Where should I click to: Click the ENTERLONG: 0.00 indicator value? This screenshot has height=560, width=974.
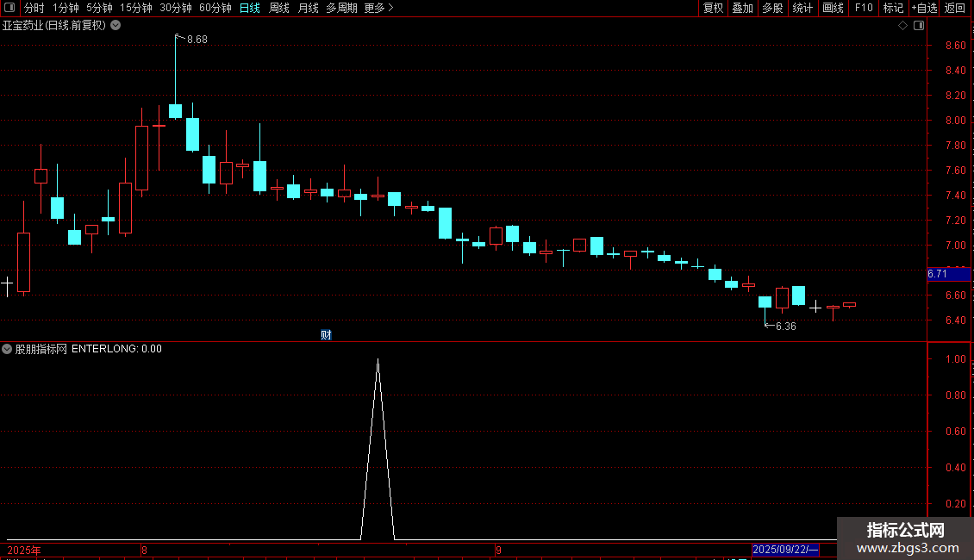[x=116, y=349]
